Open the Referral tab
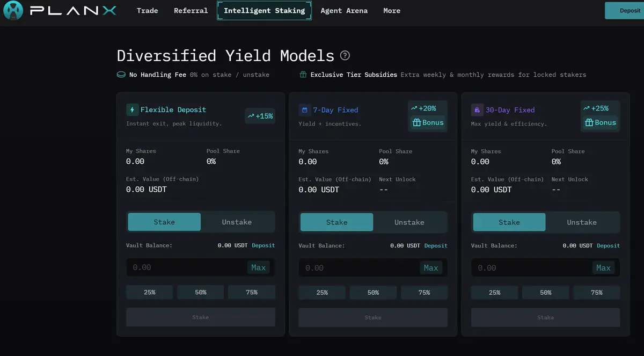The height and width of the screenshot is (356, 644). tap(191, 11)
